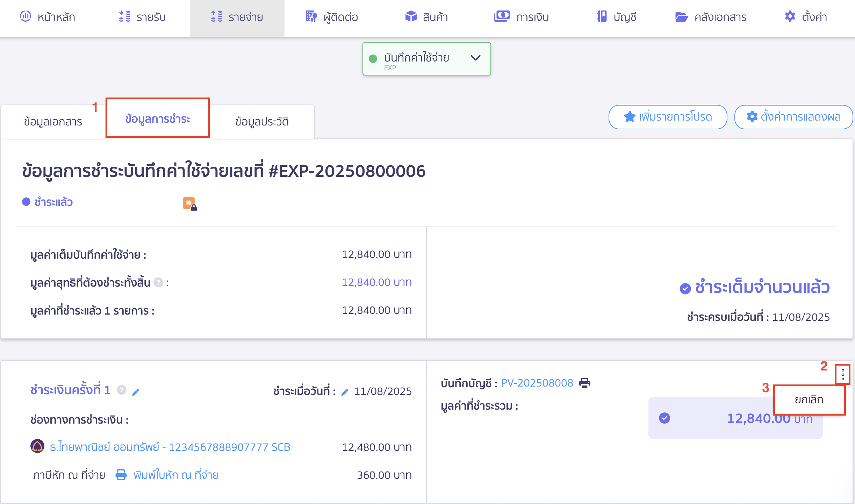Open the รายรับ menu
Screen dimensions: 855x504
pyautogui.click(x=142, y=17)
